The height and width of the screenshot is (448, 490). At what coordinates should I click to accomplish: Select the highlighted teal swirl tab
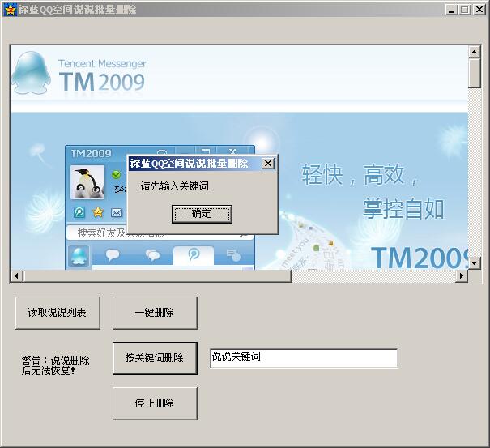tap(194, 255)
